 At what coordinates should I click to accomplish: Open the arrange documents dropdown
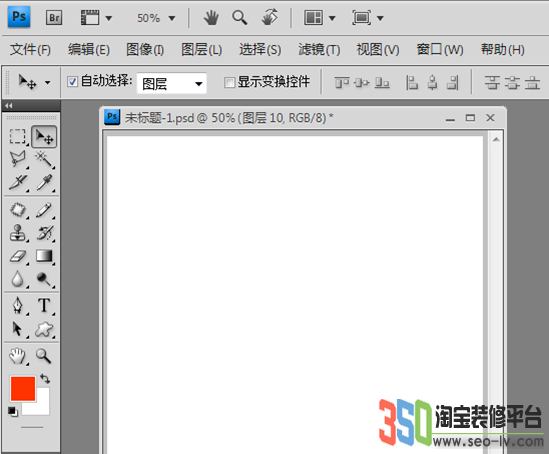click(319, 18)
